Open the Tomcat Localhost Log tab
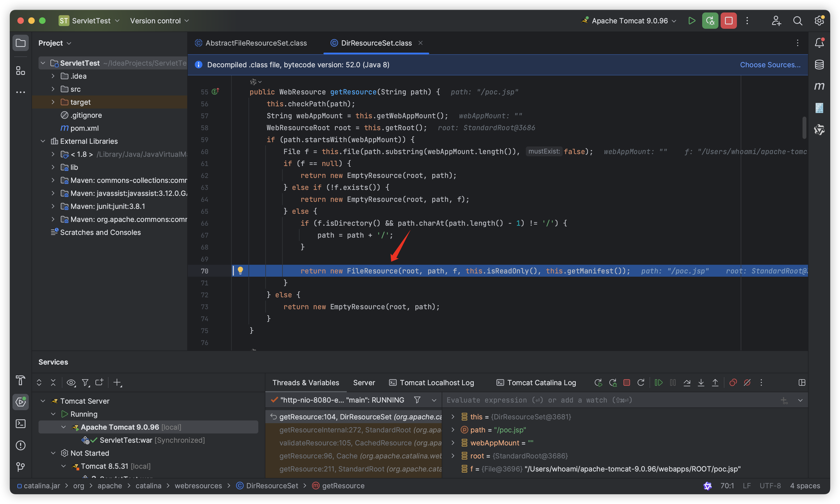This screenshot has height=504, width=840. point(431,382)
